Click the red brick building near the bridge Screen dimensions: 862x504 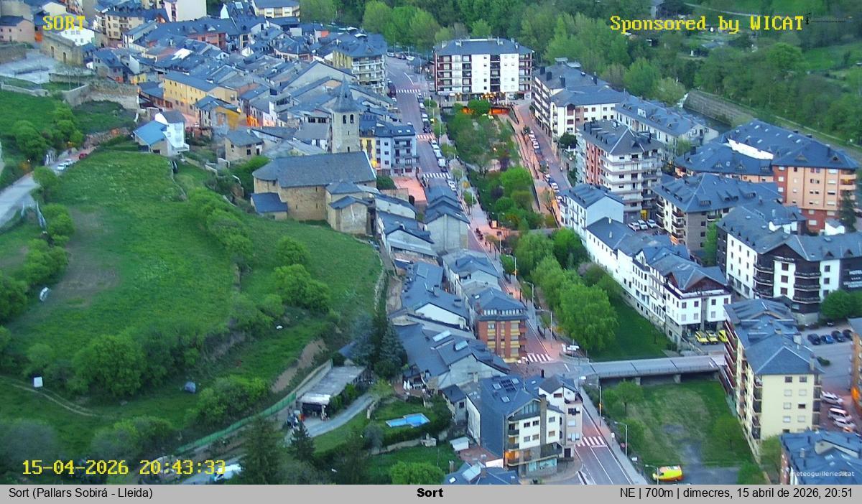pos(501,329)
